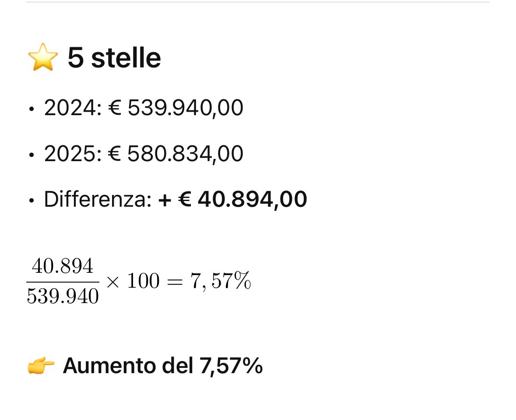Click the "× 100" multiplier in formula
Screen dimensions: 516x420
[133, 281]
